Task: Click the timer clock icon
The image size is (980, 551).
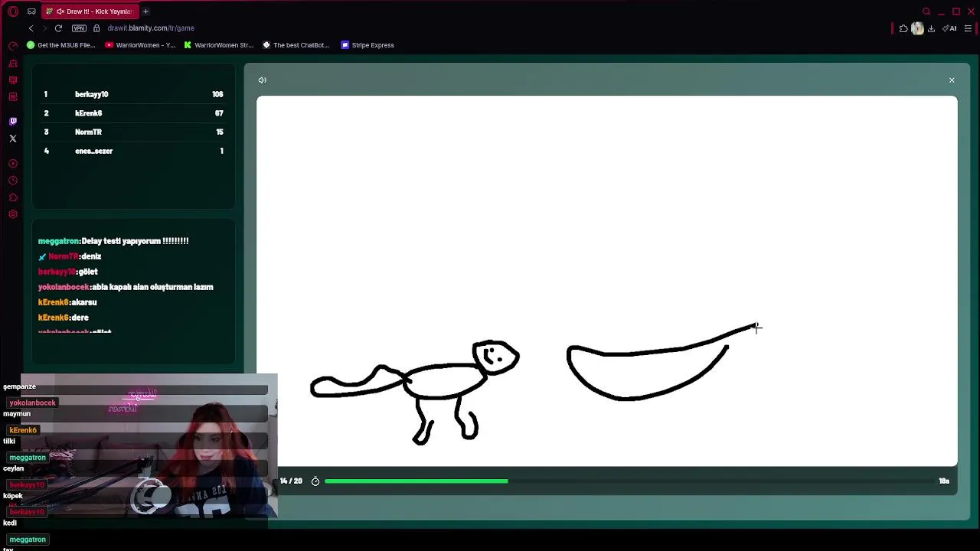Action: pyautogui.click(x=315, y=481)
